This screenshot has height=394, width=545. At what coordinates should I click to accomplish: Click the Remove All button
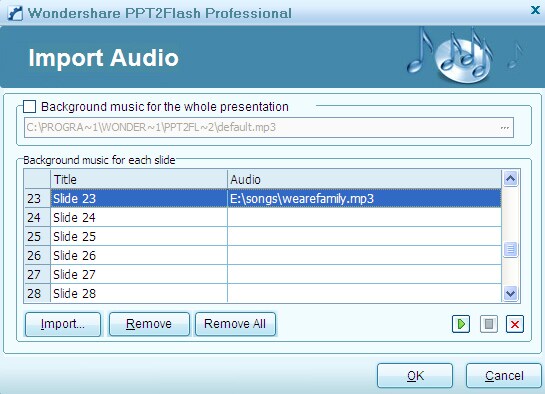(235, 324)
